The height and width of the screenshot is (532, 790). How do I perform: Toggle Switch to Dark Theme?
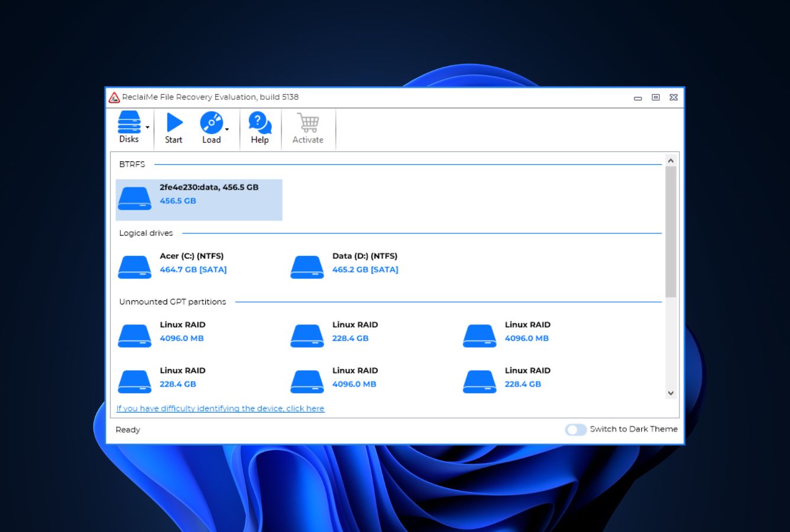pyautogui.click(x=575, y=430)
